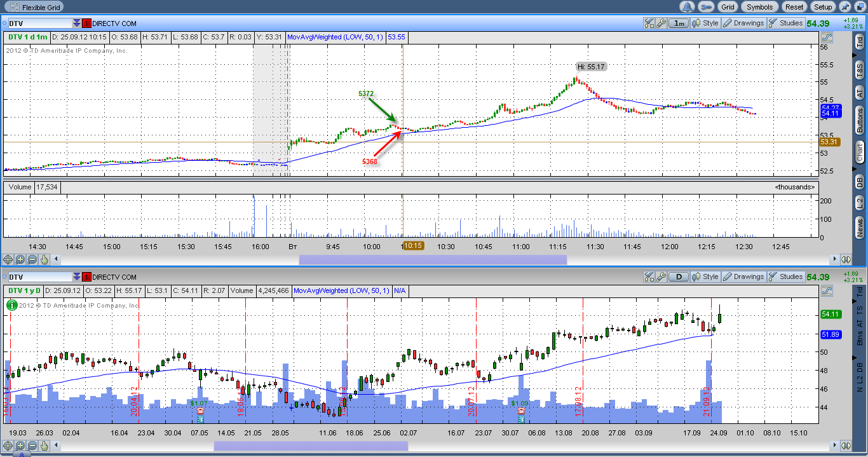Click the $1.09 dividend marker

(520, 403)
